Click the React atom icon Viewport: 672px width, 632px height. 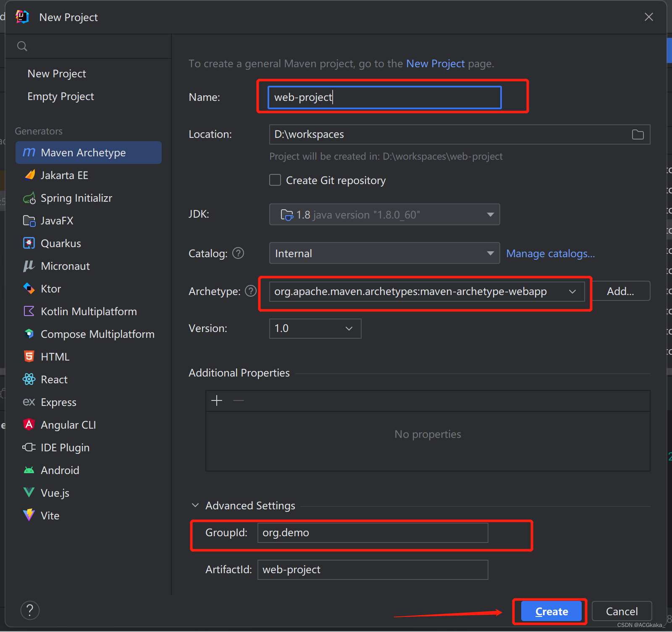(29, 379)
